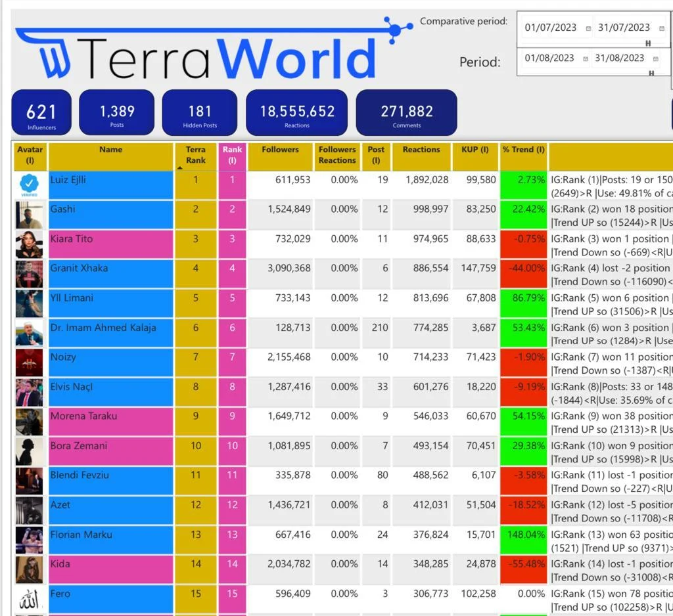Click the -55.48% trend cell
Image resolution: width=673 pixels, height=616 pixels.
click(524, 570)
